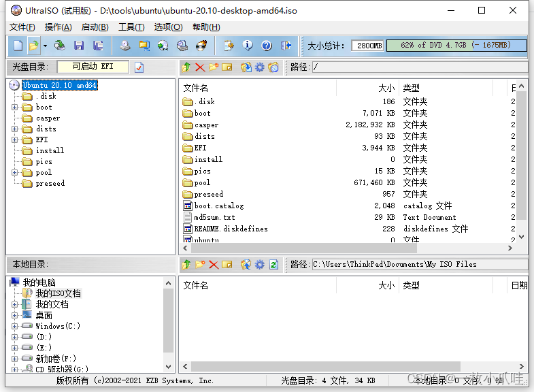Select md5sum.txt in the disc file list
Image resolution: width=534 pixels, height=392 pixels.
pyautogui.click(x=214, y=217)
